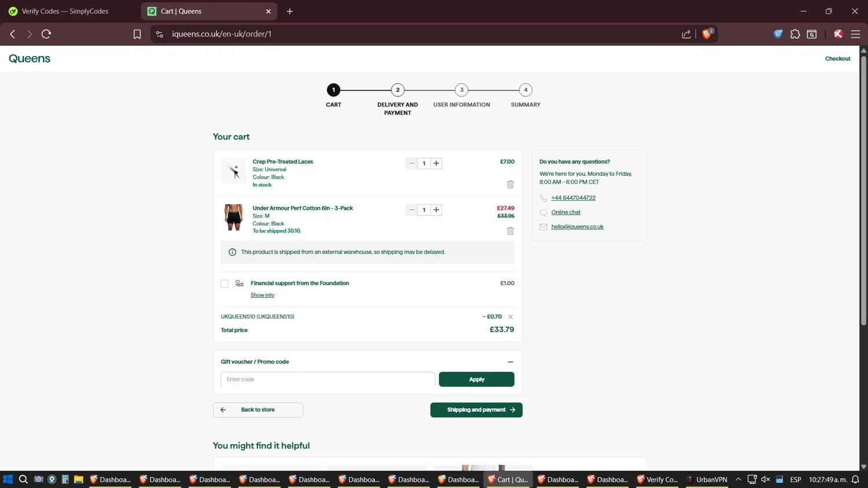Go to step 2 Delivery and Payment
Image resolution: width=868 pixels, height=488 pixels.
[398, 90]
